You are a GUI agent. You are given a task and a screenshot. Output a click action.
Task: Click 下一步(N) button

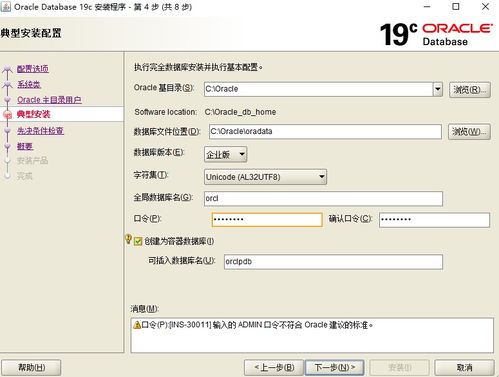tap(335, 367)
